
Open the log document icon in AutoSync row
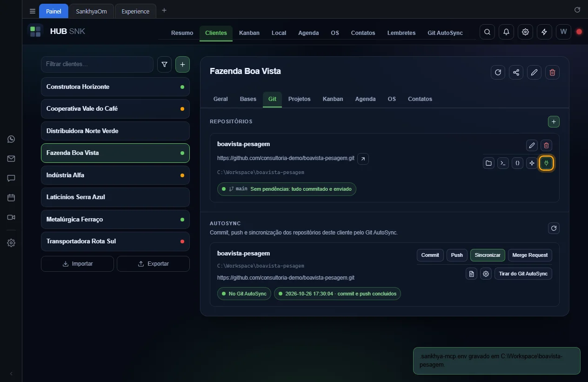point(471,274)
